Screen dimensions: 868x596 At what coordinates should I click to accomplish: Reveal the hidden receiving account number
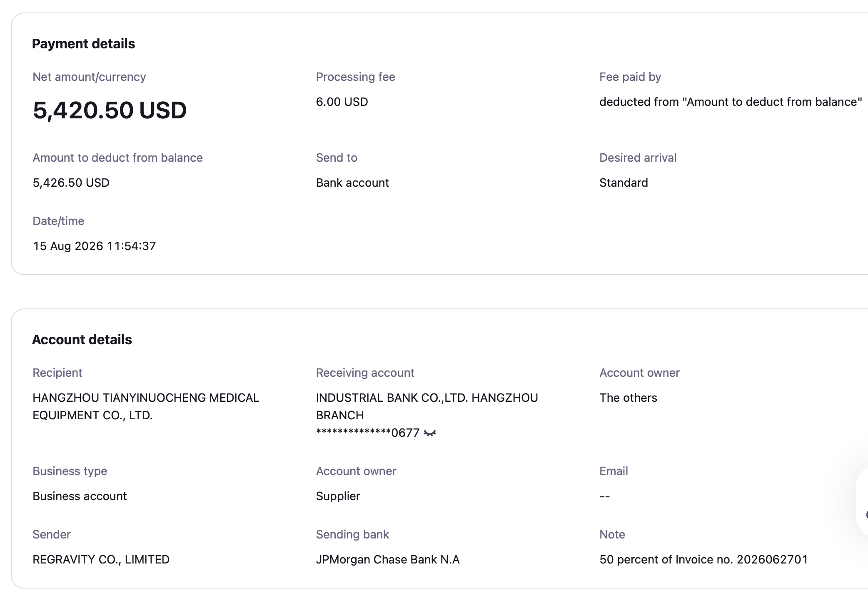pos(429,433)
